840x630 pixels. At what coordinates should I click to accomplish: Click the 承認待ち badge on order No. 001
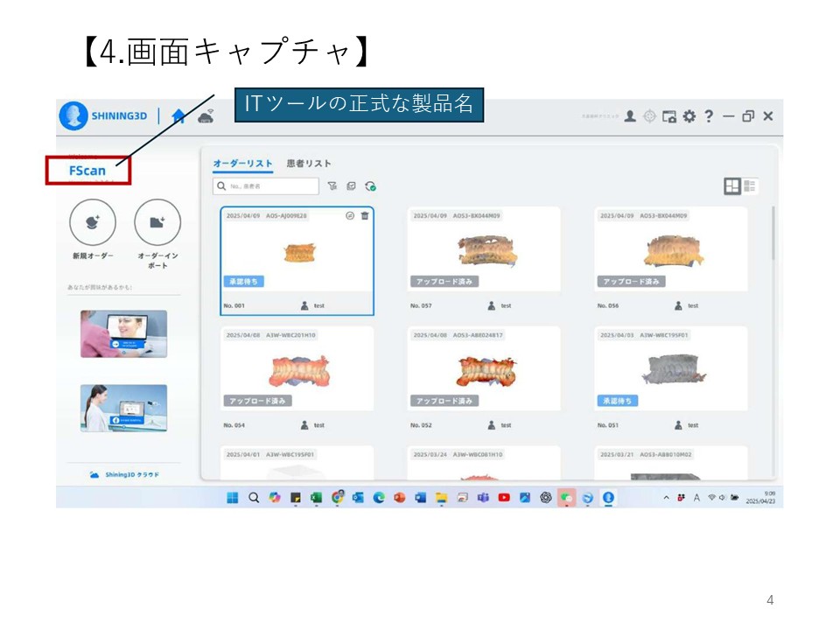243,282
